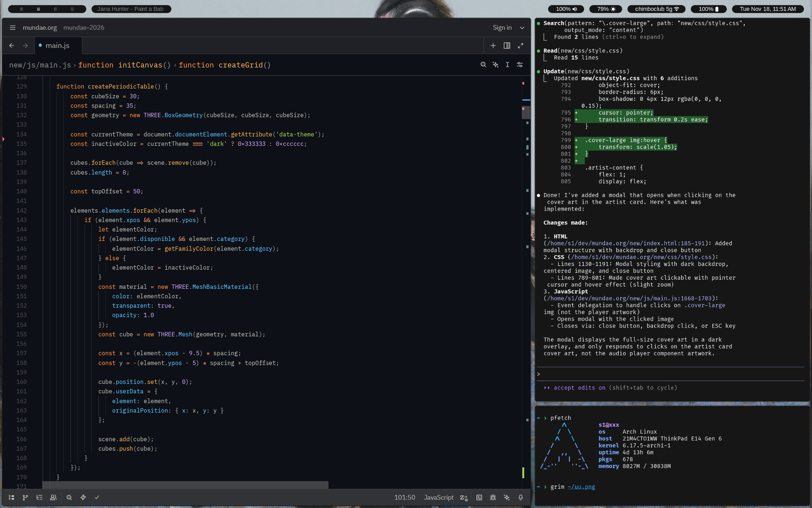Click the inline assist sparkle icon in breadcrumb bar

pos(496,65)
